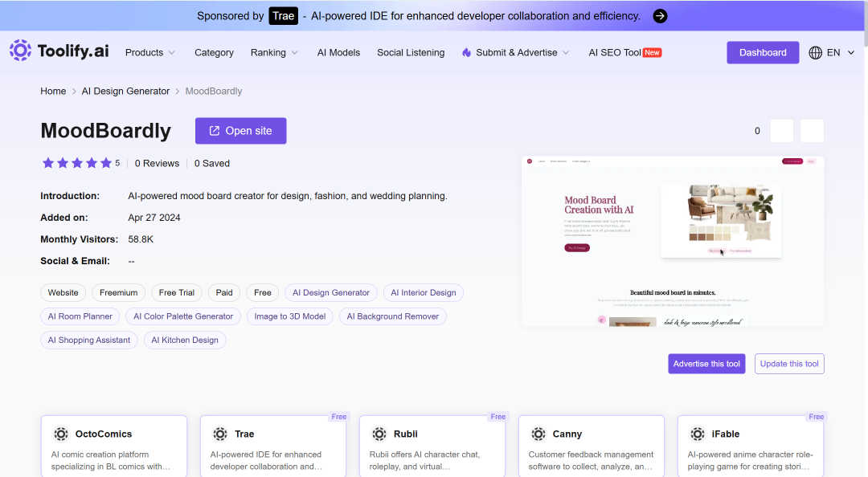Select the Freemium tag

click(x=118, y=293)
